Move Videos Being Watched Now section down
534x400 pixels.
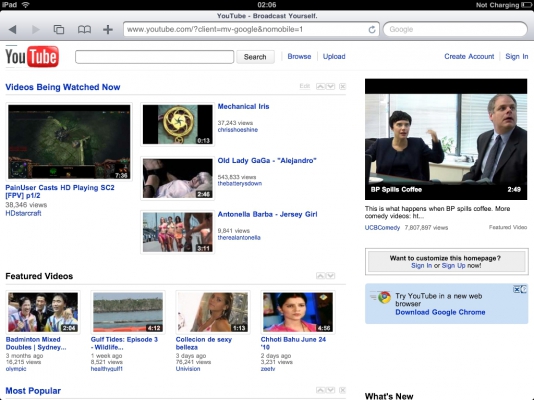(330, 86)
